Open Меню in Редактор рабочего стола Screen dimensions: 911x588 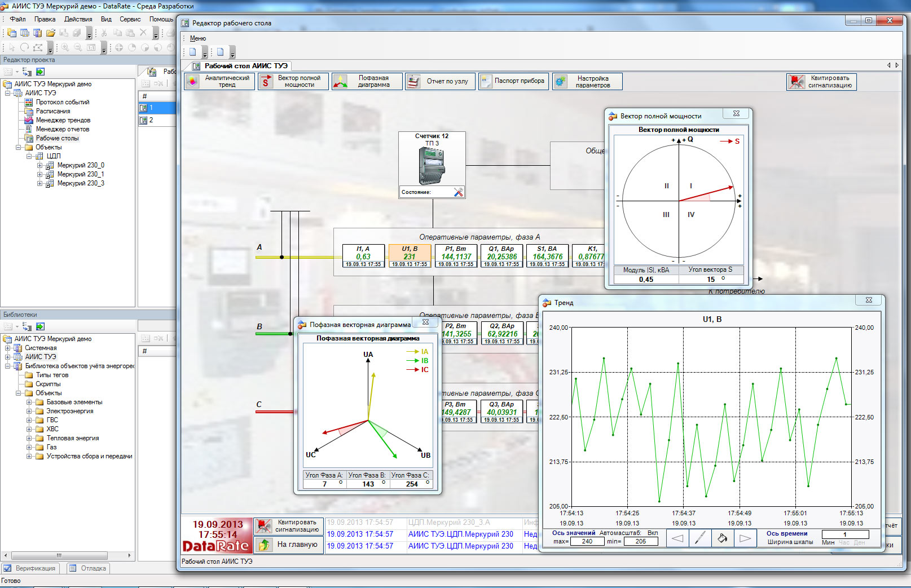point(198,38)
